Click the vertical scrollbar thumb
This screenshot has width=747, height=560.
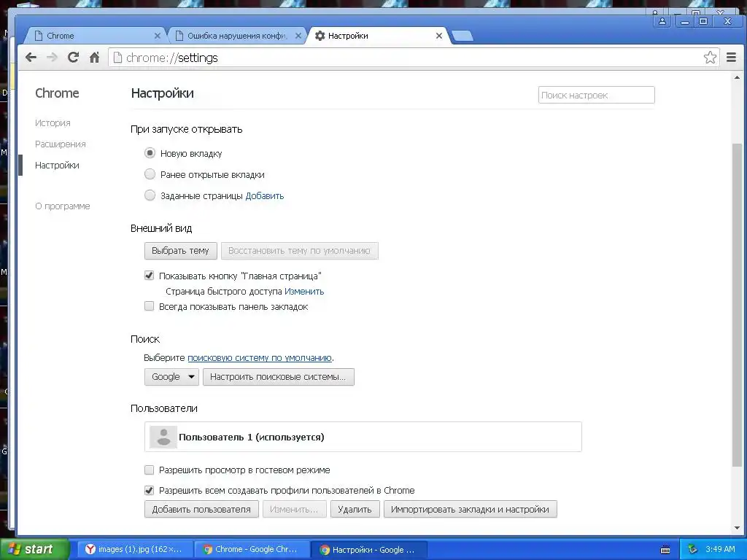point(737,305)
